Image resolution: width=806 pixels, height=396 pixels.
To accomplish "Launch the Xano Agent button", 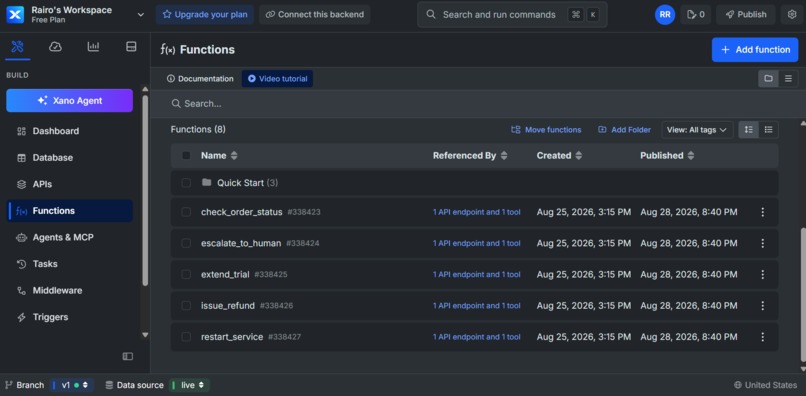I will point(69,101).
